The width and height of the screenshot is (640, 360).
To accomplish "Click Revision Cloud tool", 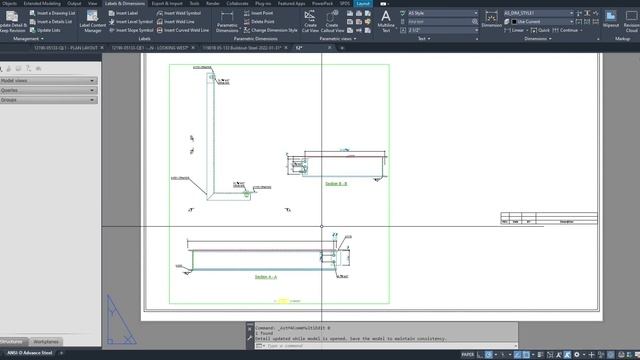I will tap(631, 21).
